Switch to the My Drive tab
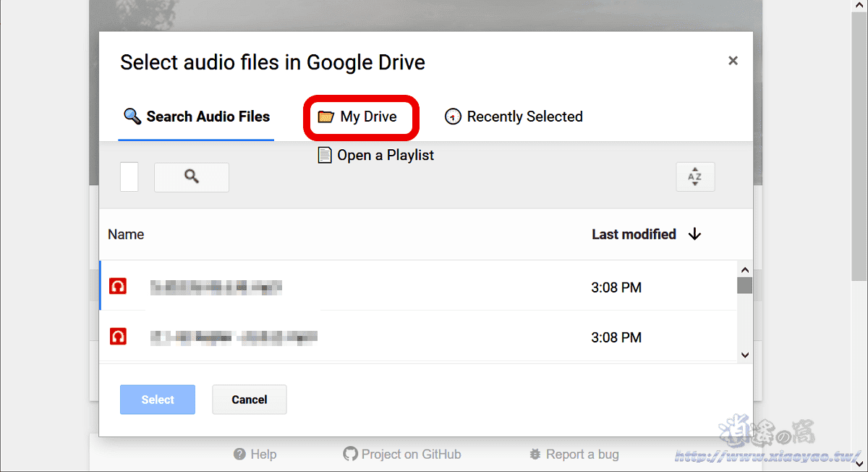 [x=361, y=117]
